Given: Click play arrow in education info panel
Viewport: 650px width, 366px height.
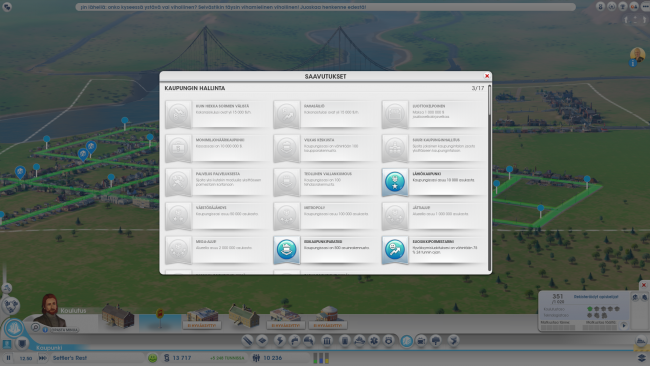Looking at the screenshot, I should tap(624, 325).
